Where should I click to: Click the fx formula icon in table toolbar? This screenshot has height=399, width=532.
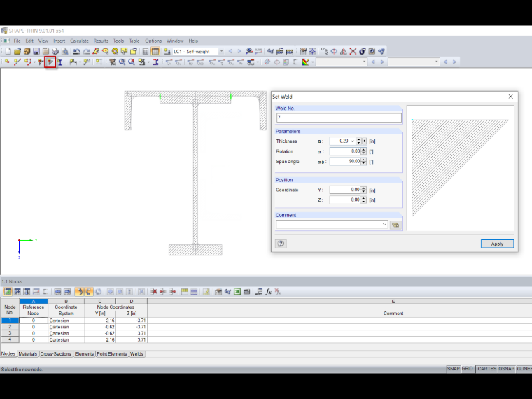click(x=268, y=292)
